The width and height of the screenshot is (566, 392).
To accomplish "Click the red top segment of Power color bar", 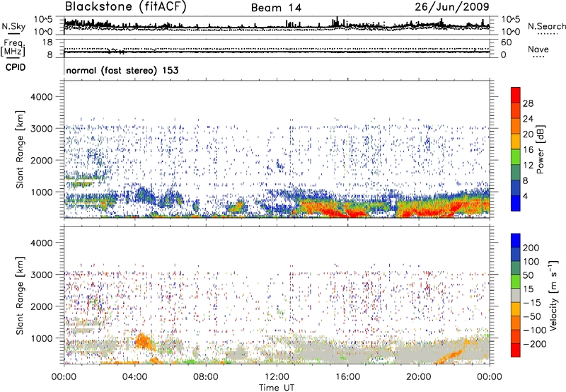I will 516,96.
